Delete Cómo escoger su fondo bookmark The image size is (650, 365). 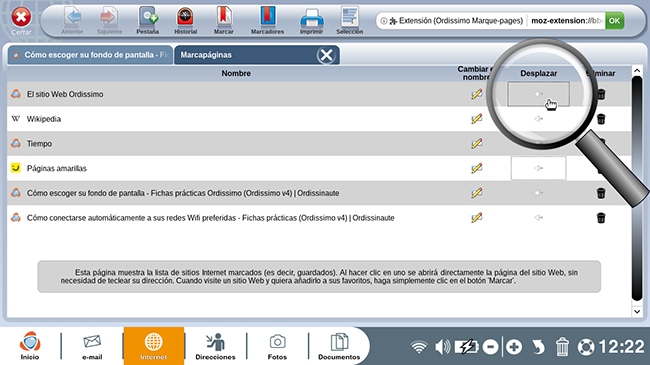pos(601,193)
